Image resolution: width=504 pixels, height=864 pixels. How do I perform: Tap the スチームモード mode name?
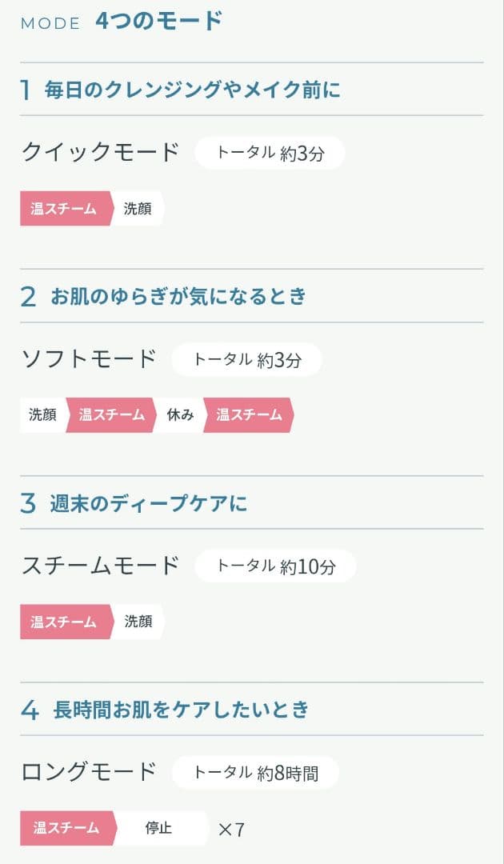(100, 566)
